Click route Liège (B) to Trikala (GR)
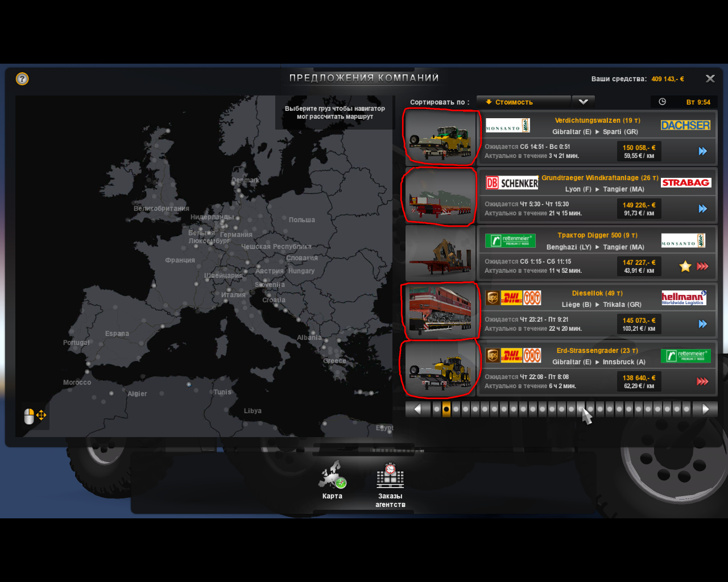Image resolution: width=728 pixels, height=582 pixels. click(x=602, y=305)
